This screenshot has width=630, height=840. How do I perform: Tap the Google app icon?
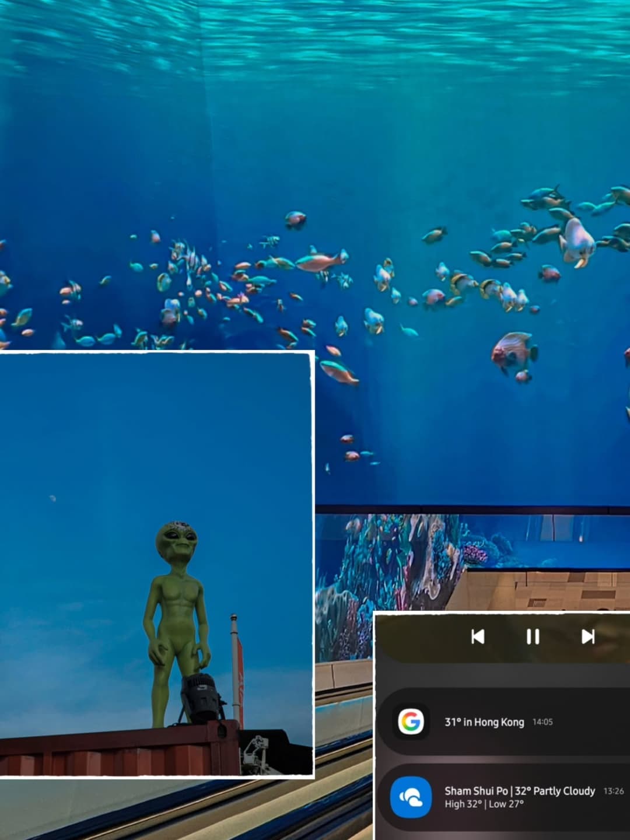411,722
